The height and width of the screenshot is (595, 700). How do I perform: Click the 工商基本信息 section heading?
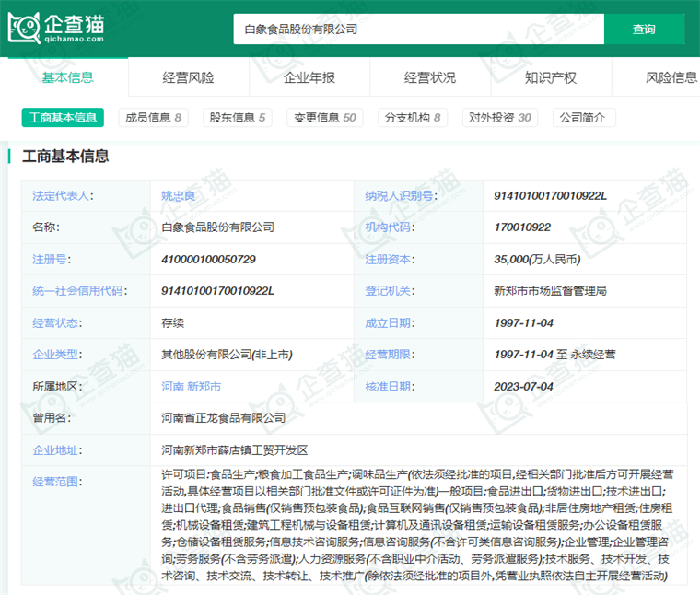pos(65,157)
